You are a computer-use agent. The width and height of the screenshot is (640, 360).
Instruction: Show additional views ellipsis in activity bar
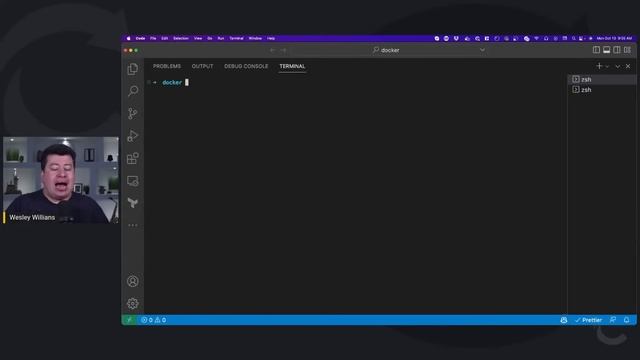click(133, 225)
